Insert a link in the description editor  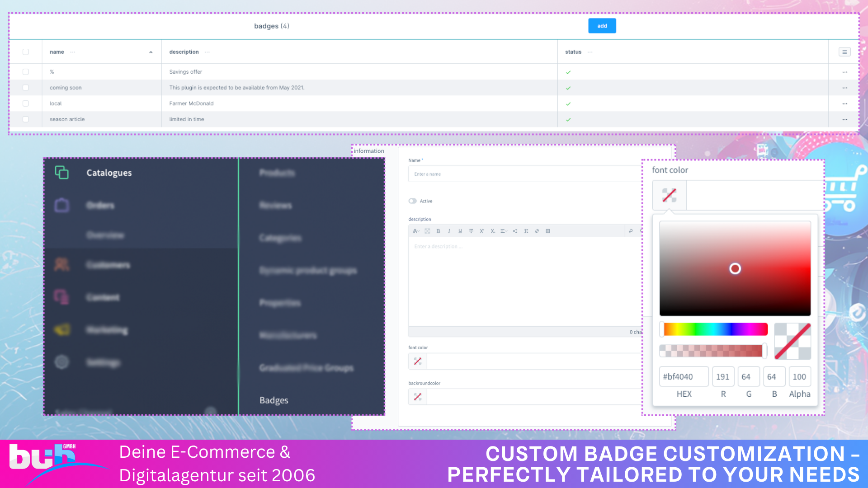(537, 231)
